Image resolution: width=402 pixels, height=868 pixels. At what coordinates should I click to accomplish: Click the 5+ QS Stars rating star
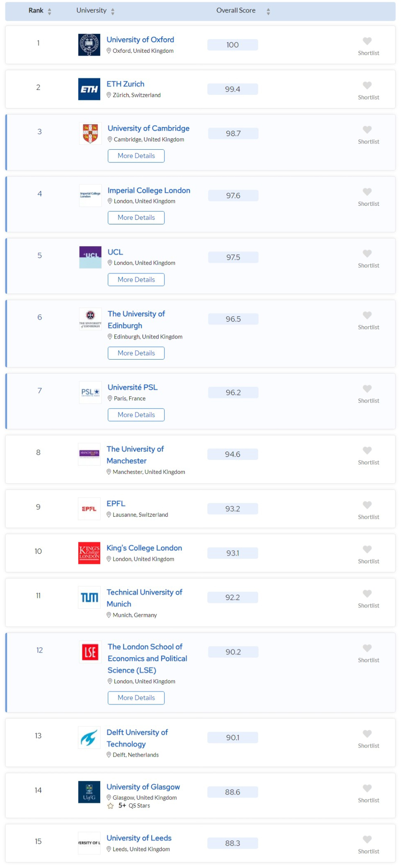point(110,806)
